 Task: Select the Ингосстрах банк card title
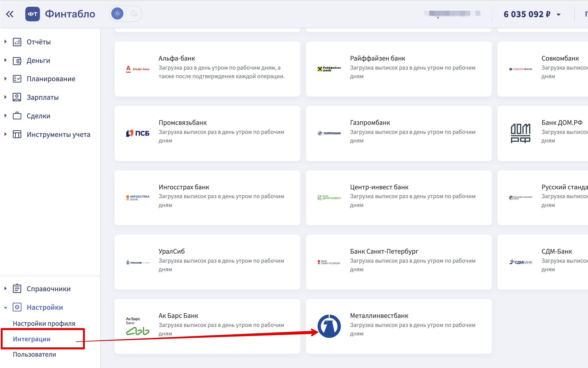[184, 187]
